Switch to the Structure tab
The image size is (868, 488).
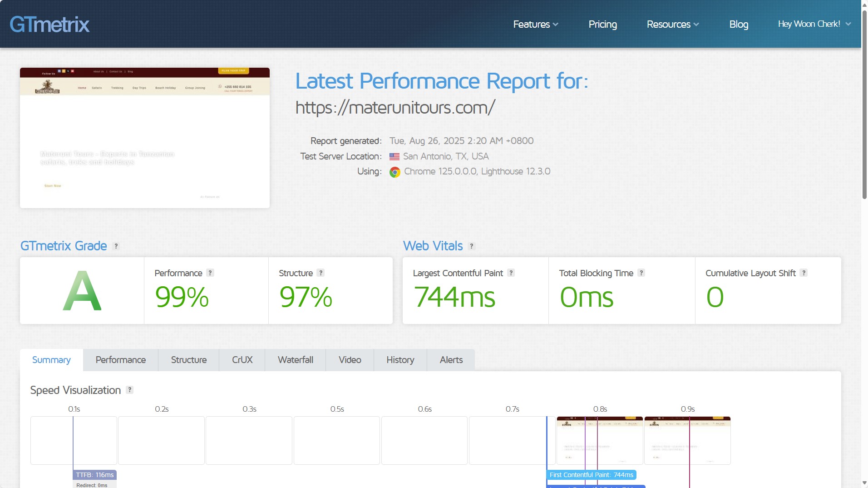pyautogui.click(x=189, y=360)
